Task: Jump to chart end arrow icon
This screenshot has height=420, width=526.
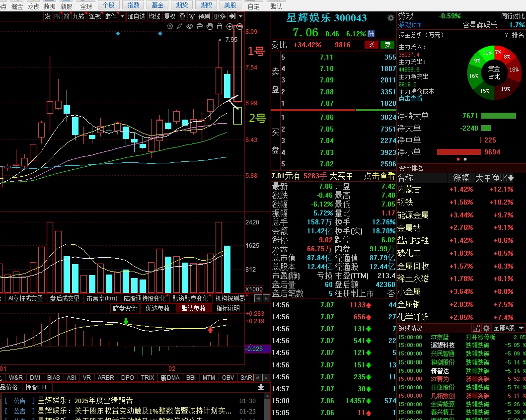Action: point(232,16)
